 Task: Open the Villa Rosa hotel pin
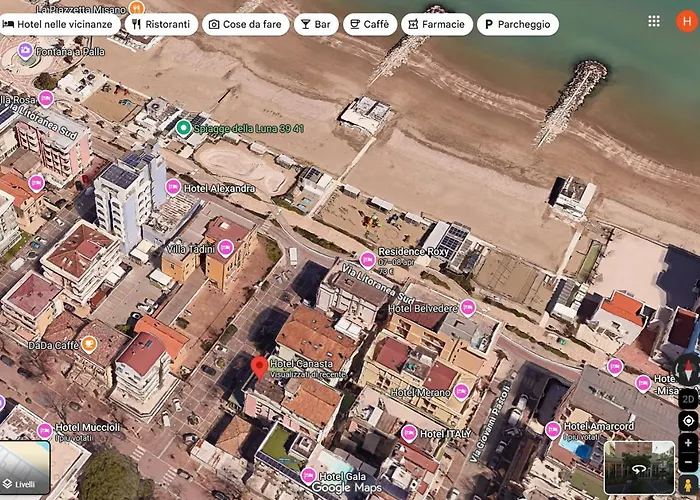pos(46,99)
